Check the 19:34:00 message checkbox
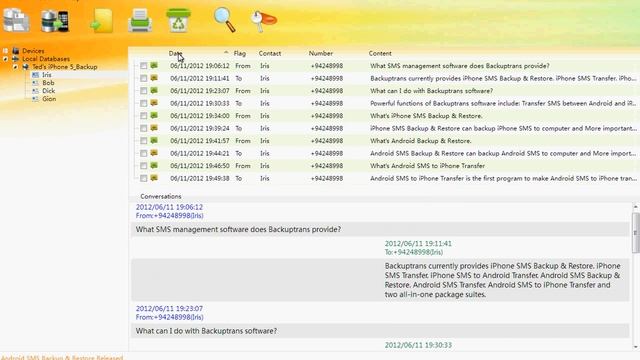 pyautogui.click(x=144, y=116)
